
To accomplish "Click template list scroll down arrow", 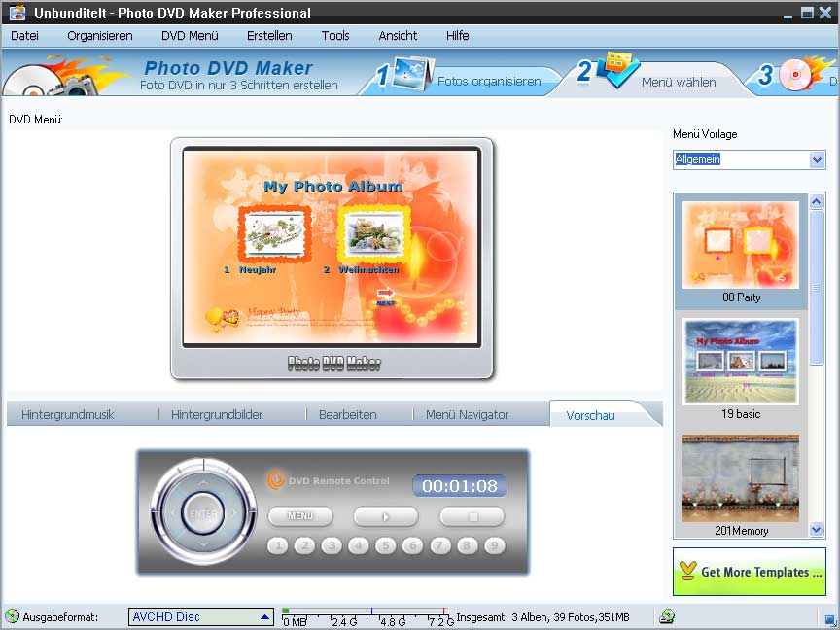I will tap(816, 529).
